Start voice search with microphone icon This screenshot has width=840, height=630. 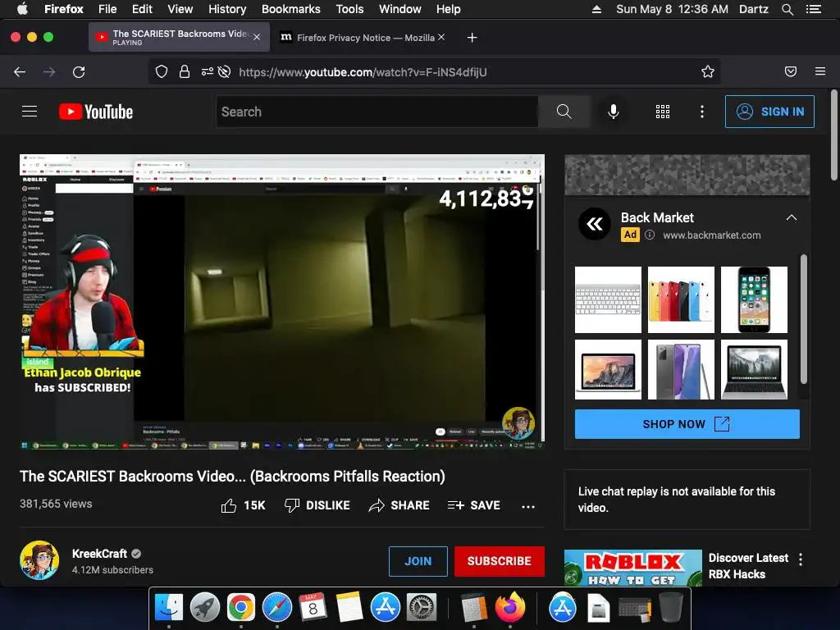614,112
